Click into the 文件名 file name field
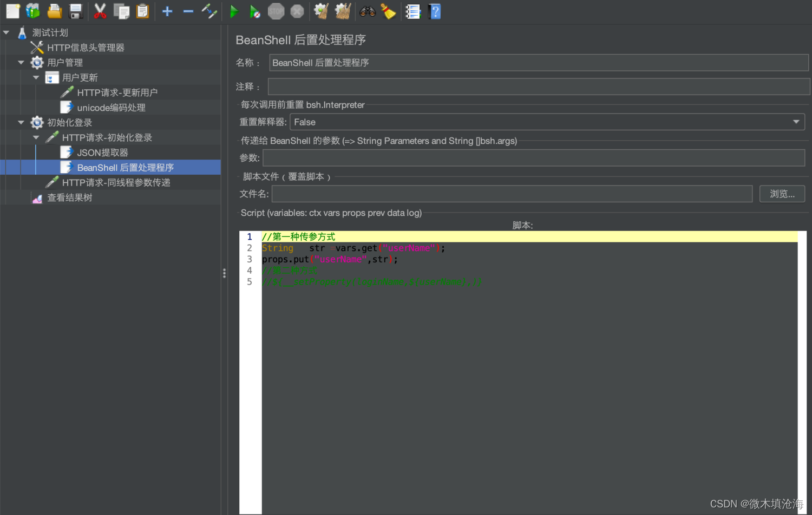812x515 pixels. [512, 194]
